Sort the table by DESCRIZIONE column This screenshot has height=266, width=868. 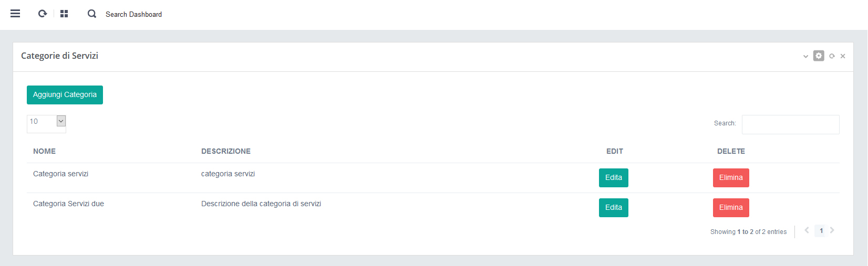point(226,151)
